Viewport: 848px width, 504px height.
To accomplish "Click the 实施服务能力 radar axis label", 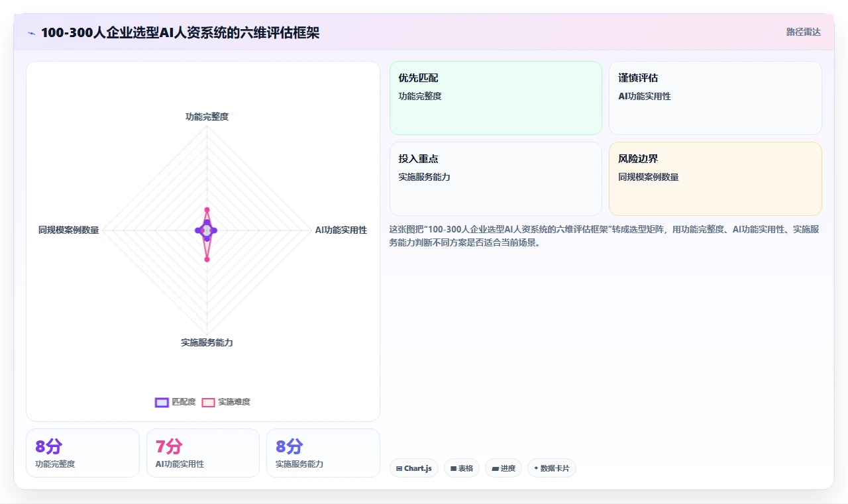I will [x=207, y=342].
